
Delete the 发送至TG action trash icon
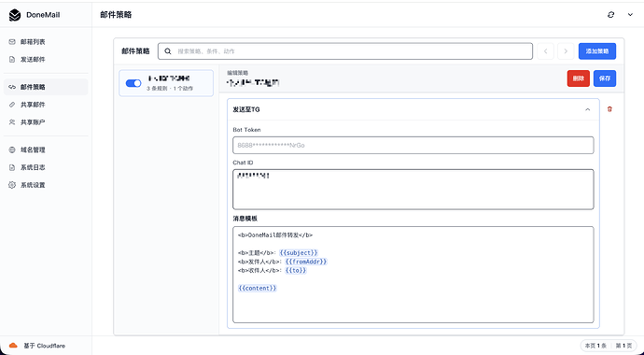click(x=609, y=109)
